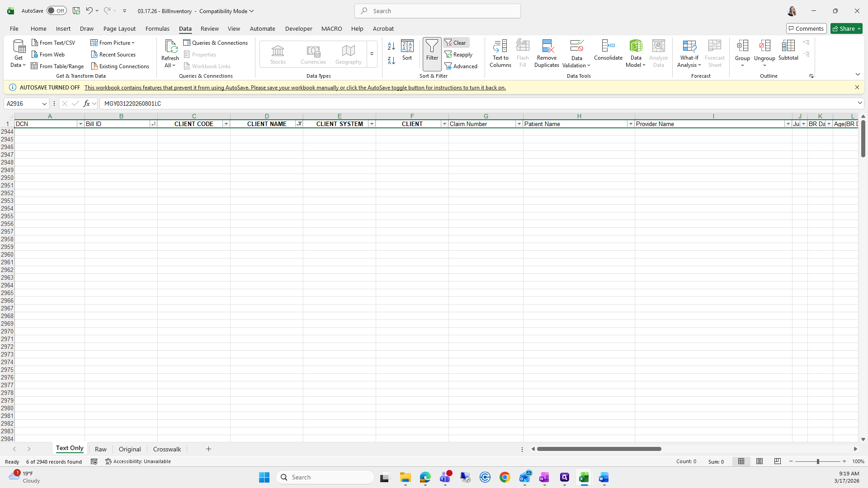Open Outlook from the Windows taskbar
Image resolution: width=868 pixels, height=488 pixels.
point(525,477)
